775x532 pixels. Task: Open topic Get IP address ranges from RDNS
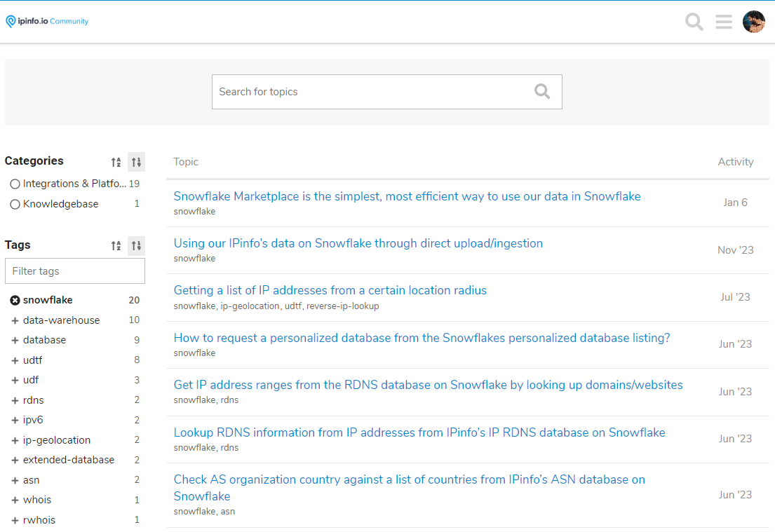[428, 385]
